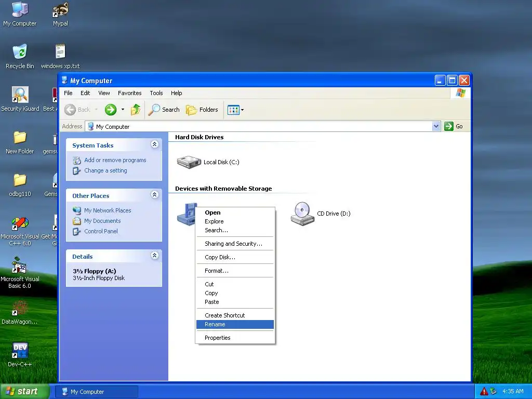
Task: Click the Windows flag logo in menu bar
Action: 461,92
